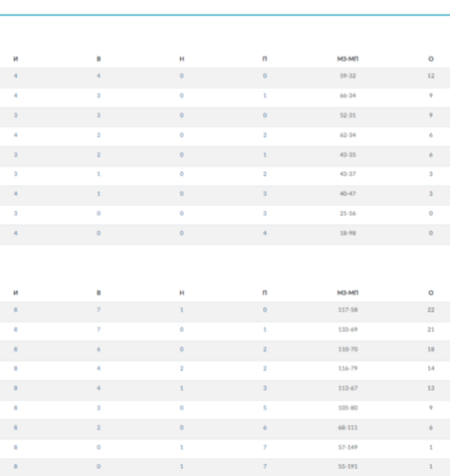450x476 pixels.
Task: Select the И value in the 18-98 row
Action: click(x=16, y=233)
